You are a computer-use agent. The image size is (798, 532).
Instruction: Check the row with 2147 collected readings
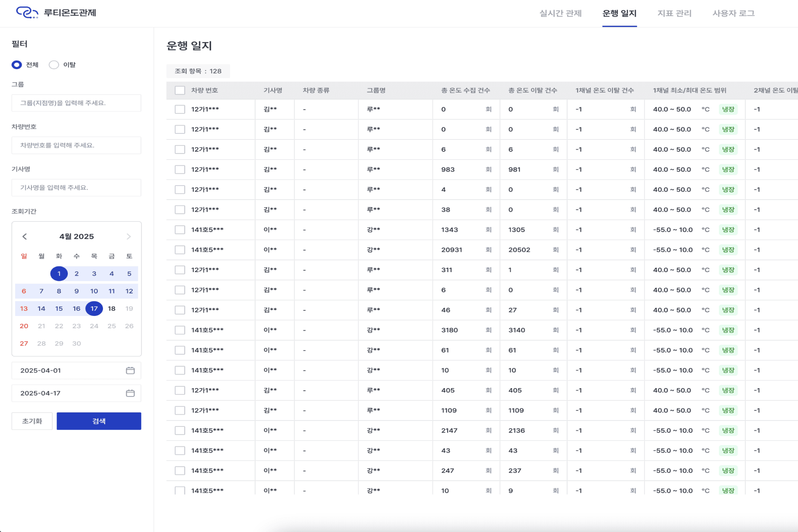180,431
